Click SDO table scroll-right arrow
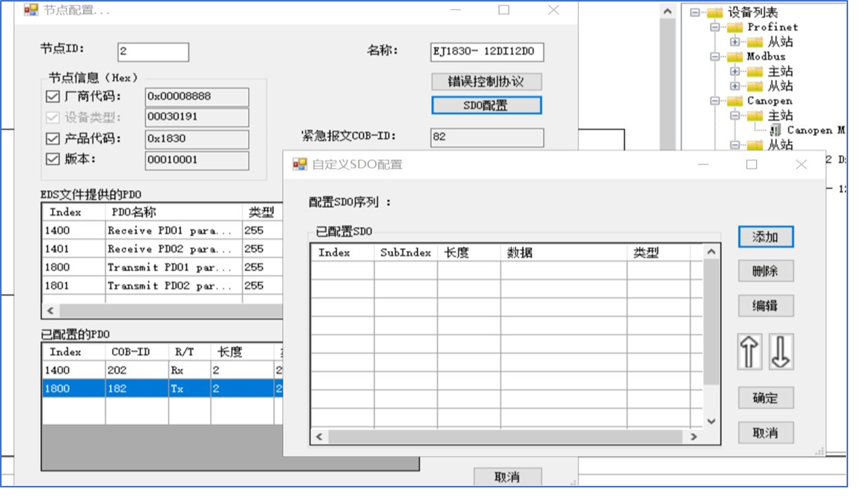Image resolution: width=859 pixels, height=504 pixels. [694, 437]
